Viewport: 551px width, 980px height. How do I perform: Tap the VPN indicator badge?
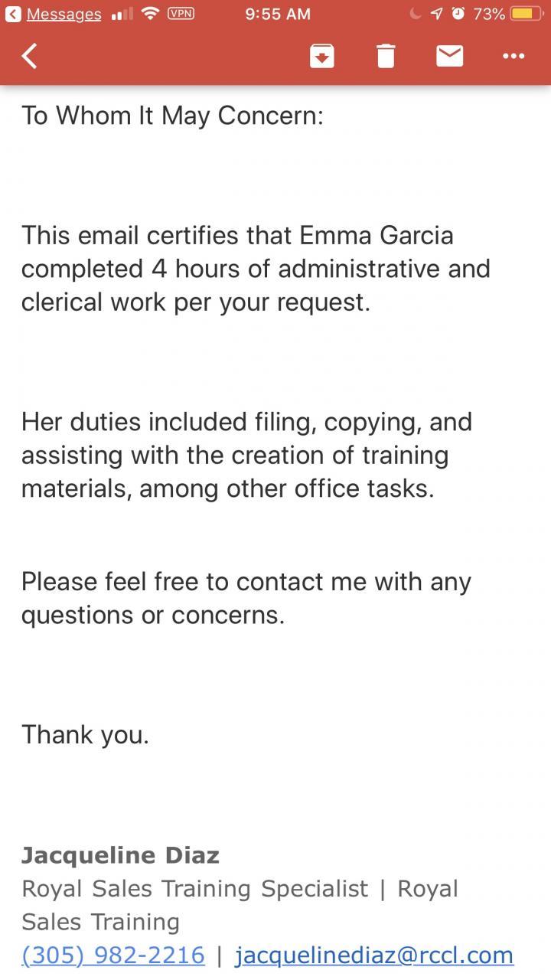click(x=181, y=13)
